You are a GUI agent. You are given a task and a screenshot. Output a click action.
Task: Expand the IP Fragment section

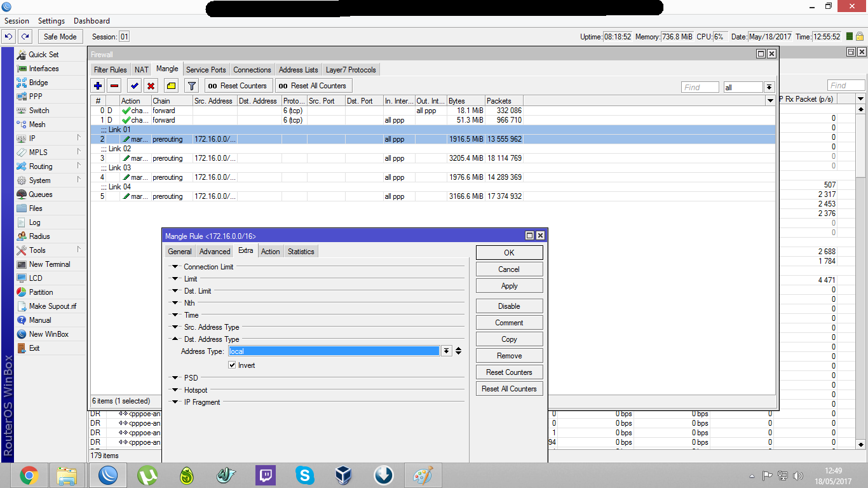point(175,402)
